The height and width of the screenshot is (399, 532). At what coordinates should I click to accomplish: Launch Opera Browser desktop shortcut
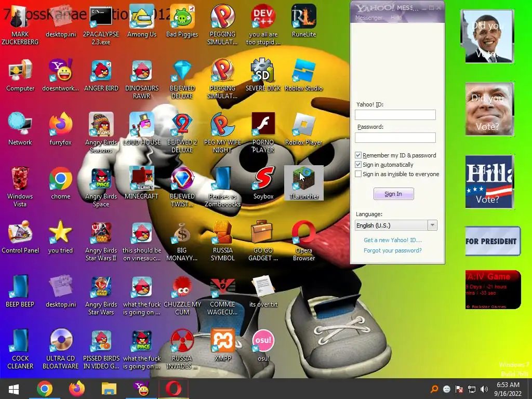303,241
